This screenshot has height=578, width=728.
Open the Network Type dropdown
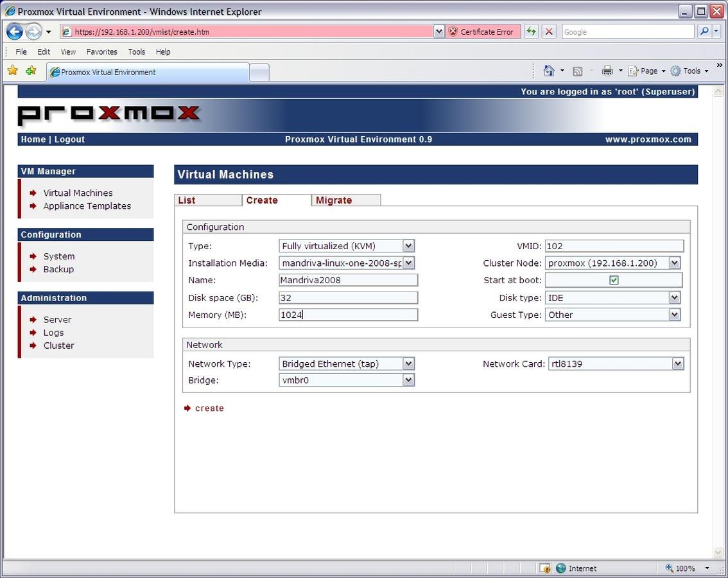[347, 363]
